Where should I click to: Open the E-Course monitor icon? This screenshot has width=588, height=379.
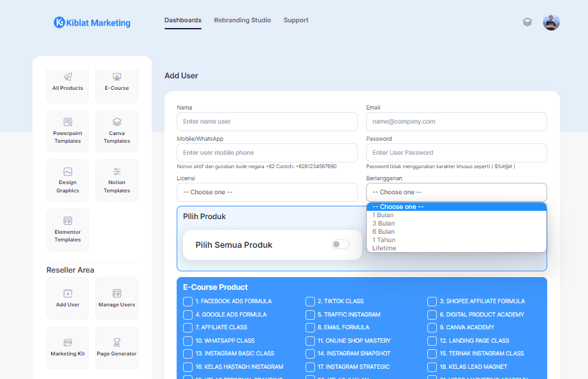point(117,77)
